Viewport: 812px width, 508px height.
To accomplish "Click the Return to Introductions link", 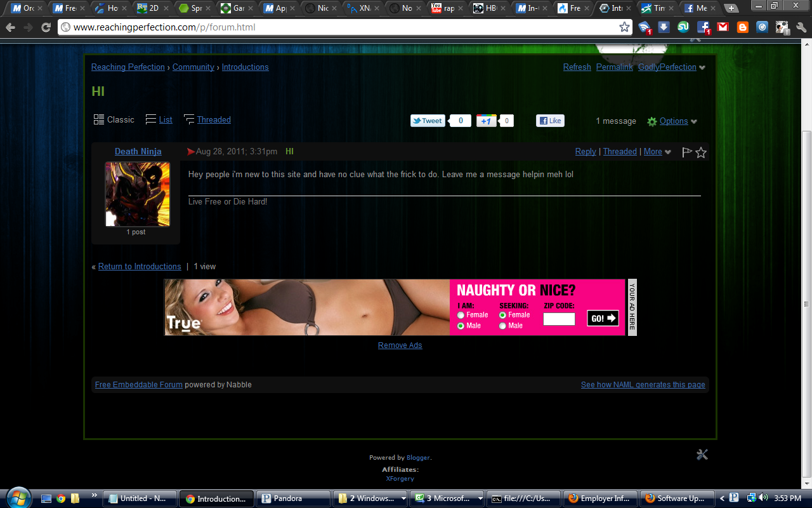I will pos(140,267).
